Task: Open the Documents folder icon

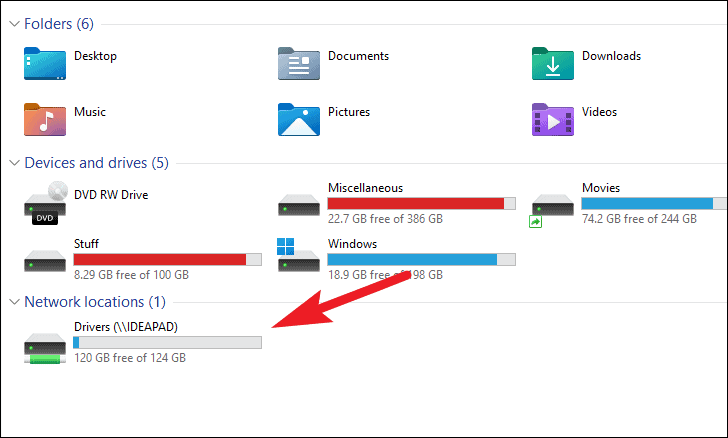Action: (x=299, y=64)
